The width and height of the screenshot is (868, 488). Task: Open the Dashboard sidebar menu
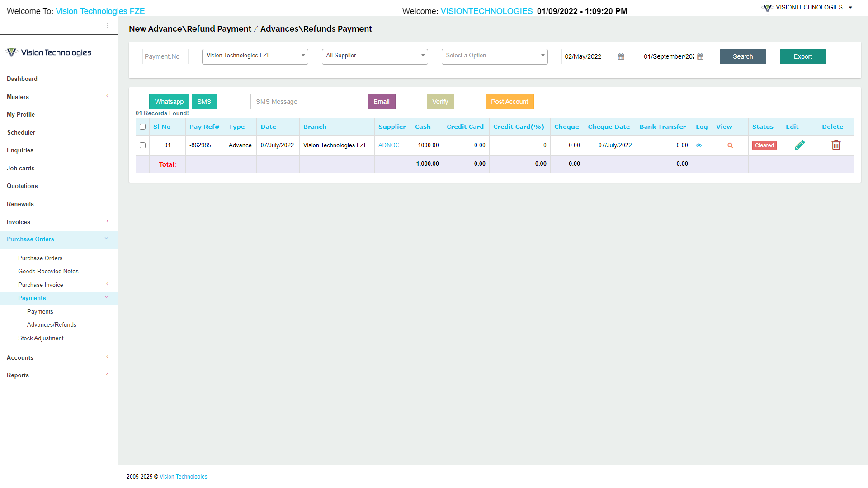tap(22, 79)
